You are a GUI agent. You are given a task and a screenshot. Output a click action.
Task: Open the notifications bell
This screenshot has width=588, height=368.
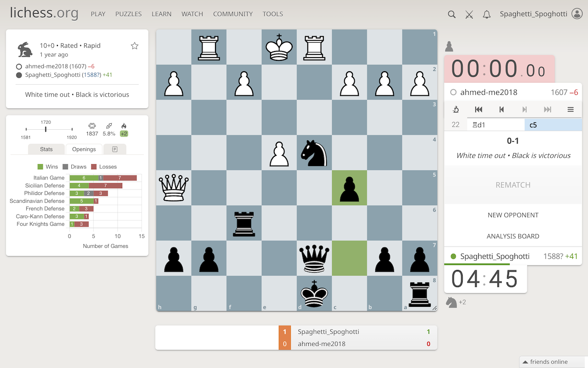point(486,14)
